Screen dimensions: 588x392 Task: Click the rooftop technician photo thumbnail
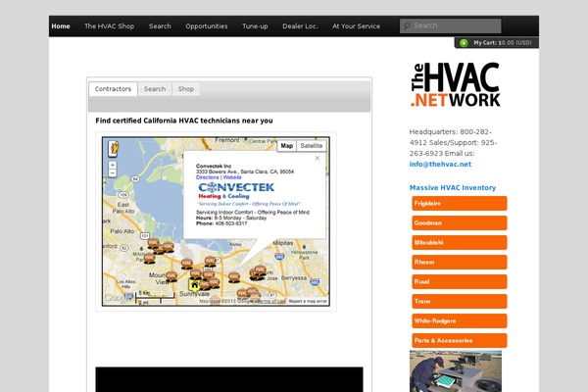456,371
